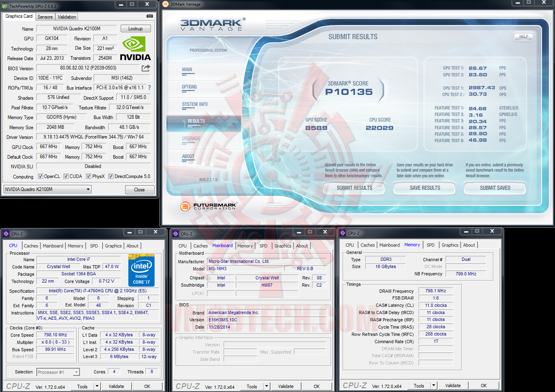The image size is (555, 392).
Task: Toggle the CUDA checkbox in GPU-Z
Action: [x=66, y=176]
